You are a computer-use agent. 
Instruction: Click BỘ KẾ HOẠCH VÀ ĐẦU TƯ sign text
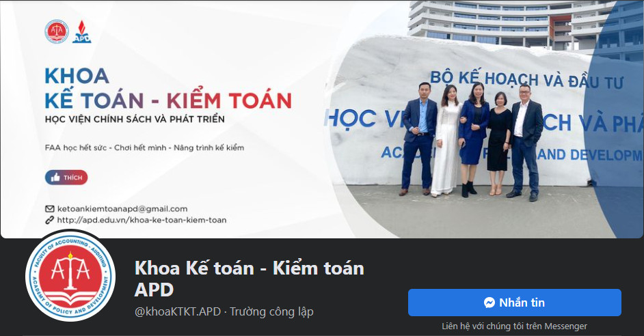tap(526, 80)
